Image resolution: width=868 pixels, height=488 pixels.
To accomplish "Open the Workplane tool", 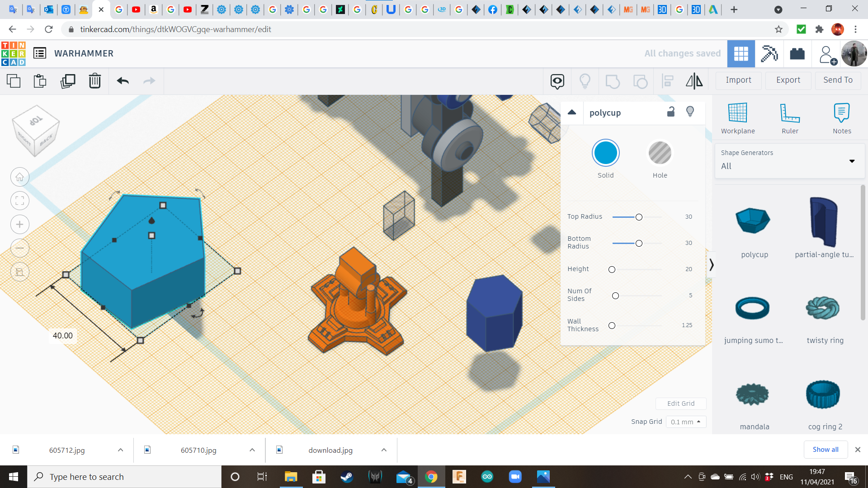I will pos(737,118).
